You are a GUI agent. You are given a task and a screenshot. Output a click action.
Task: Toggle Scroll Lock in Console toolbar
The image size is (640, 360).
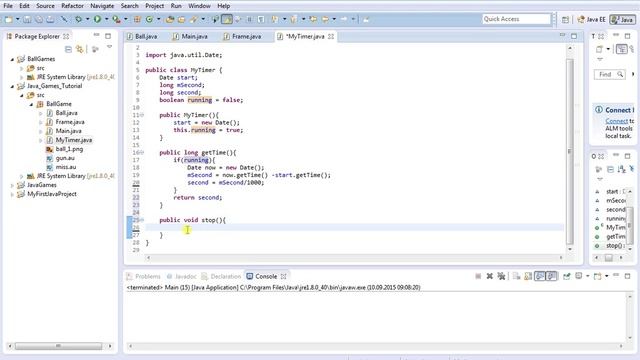point(528,276)
